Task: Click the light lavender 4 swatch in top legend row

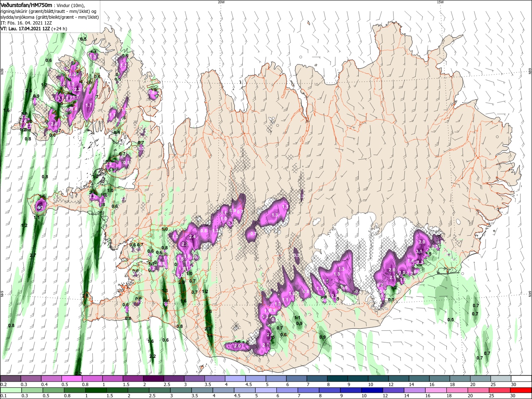Action: click(x=234, y=379)
